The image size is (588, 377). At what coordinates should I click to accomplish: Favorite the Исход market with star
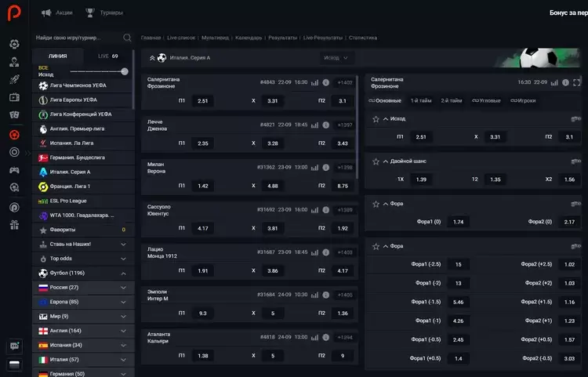[x=376, y=119]
